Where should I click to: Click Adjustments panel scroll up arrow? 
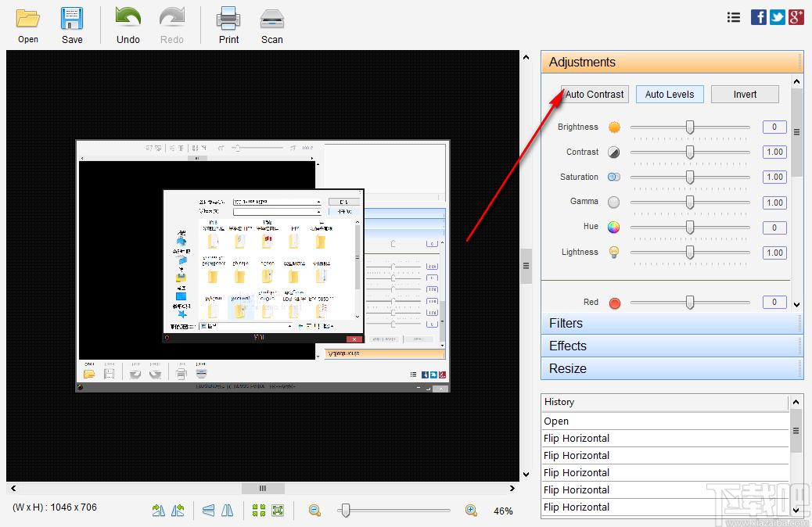(796, 82)
